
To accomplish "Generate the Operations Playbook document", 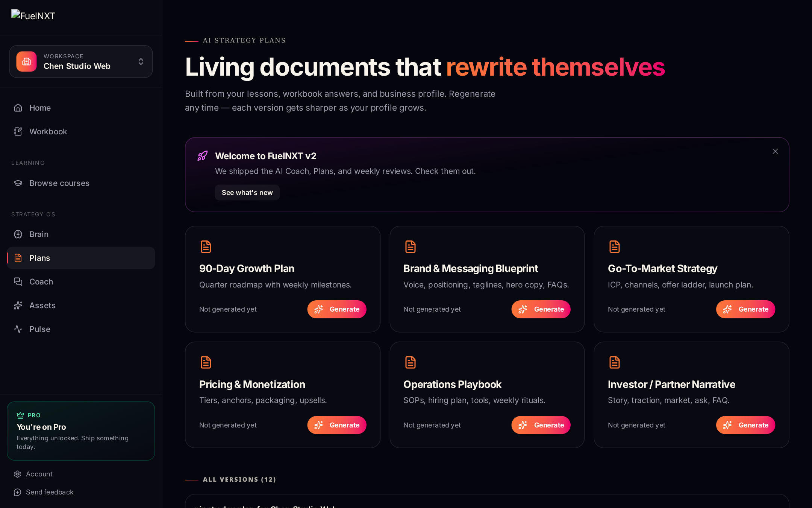I will [541, 425].
